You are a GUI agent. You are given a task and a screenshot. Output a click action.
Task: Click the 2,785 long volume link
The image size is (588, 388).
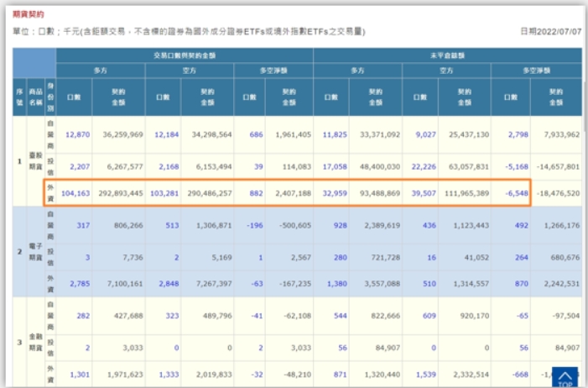[x=80, y=284]
